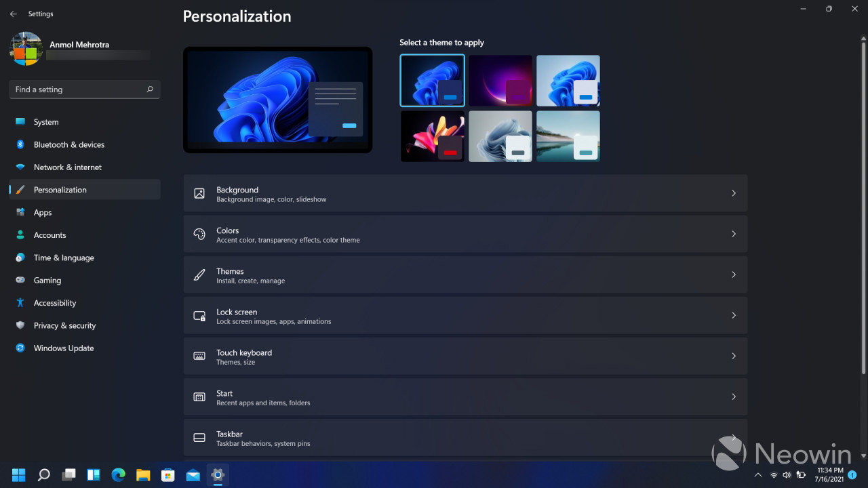Click the Start button on the taskbar
Image resolution: width=868 pixels, height=488 pixels.
19,474
